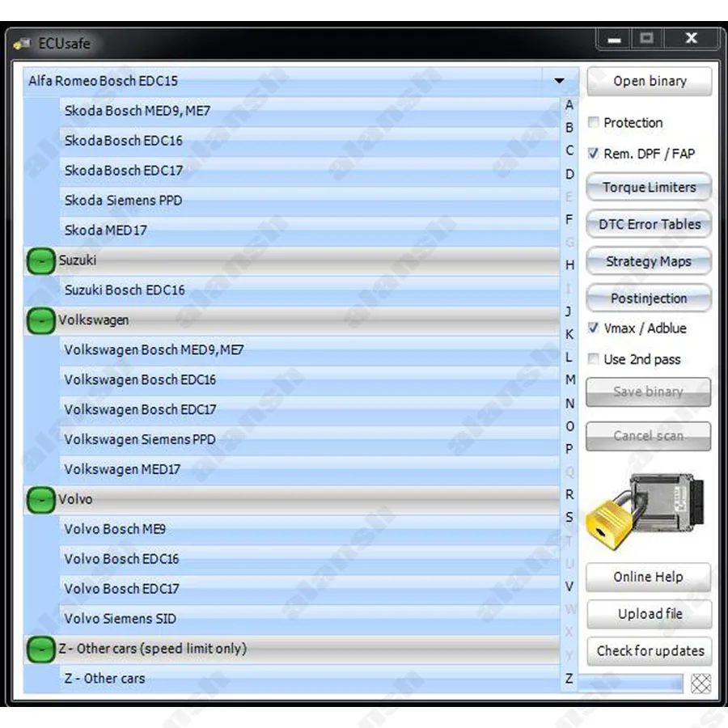The width and height of the screenshot is (728, 728).
Task: Select the Z - Other cars child entry
Action: pyautogui.click(x=309, y=679)
